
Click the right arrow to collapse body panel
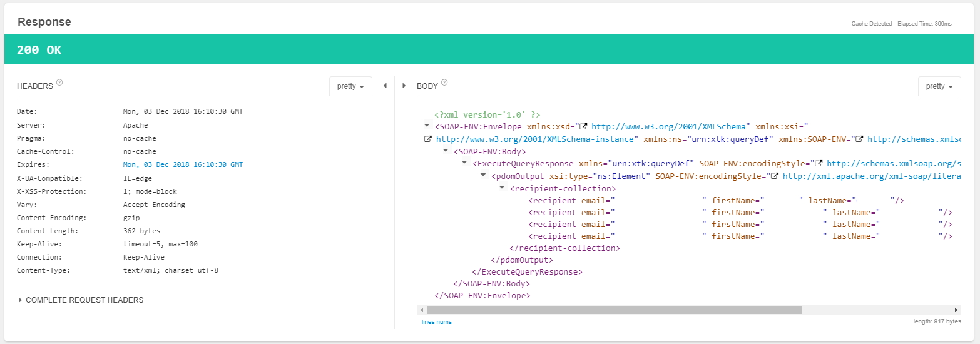click(x=404, y=86)
